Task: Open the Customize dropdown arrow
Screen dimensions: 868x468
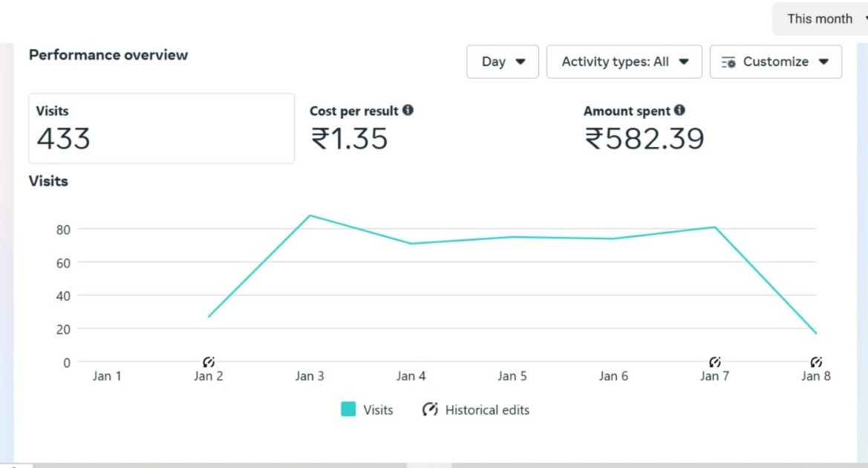Action: (x=823, y=62)
